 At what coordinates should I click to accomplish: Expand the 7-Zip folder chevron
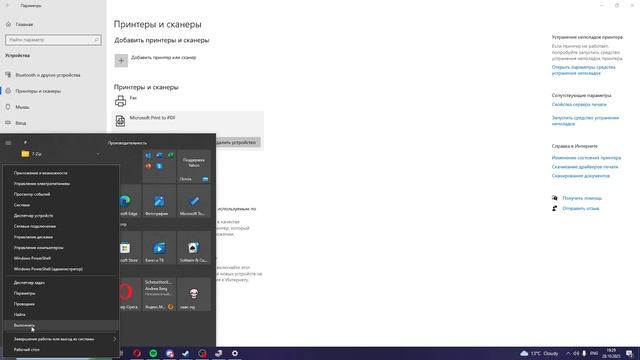[x=98, y=154]
